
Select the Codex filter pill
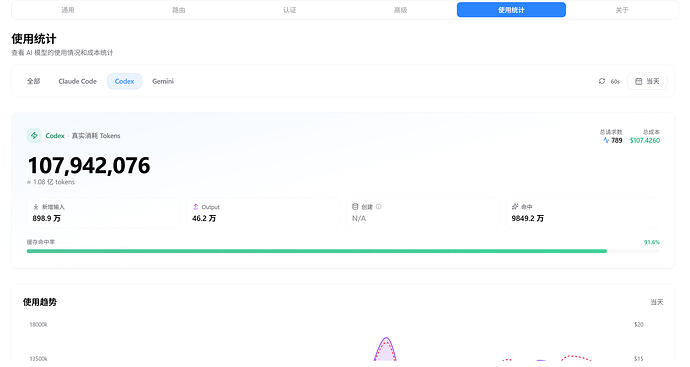pos(124,81)
